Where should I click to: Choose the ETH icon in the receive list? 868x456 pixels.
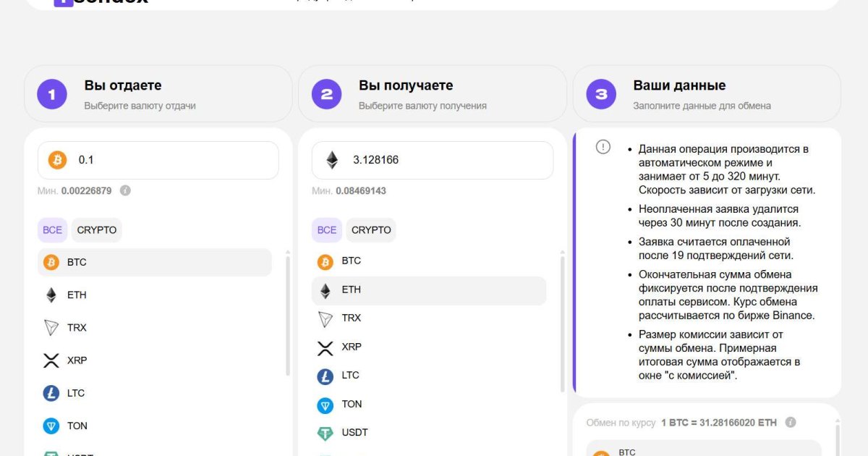[325, 290]
